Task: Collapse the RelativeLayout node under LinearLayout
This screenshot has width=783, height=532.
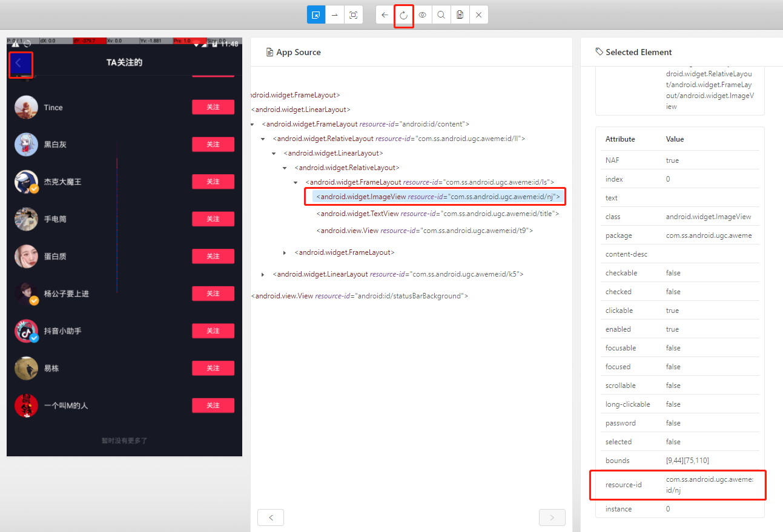Action: point(285,168)
